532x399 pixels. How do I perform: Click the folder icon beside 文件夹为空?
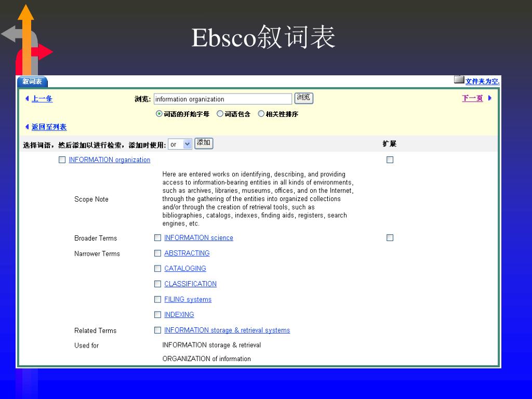coord(459,79)
